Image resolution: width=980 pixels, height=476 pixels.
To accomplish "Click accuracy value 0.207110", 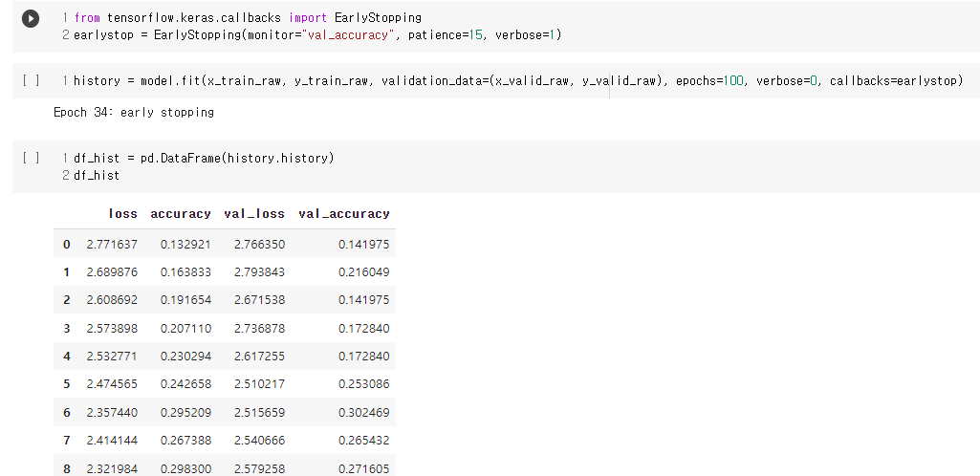I will 185,329.
